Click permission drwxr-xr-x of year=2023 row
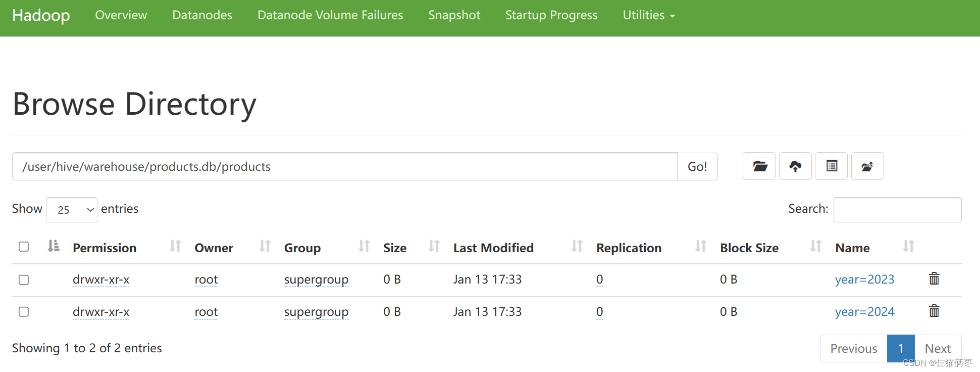This screenshot has width=980, height=372. coord(101,280)
